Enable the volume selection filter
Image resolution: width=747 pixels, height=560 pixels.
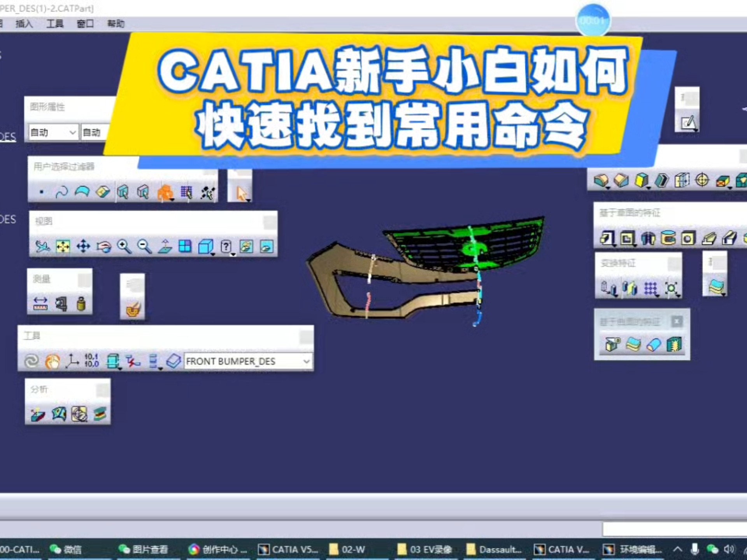click(103, 192)
